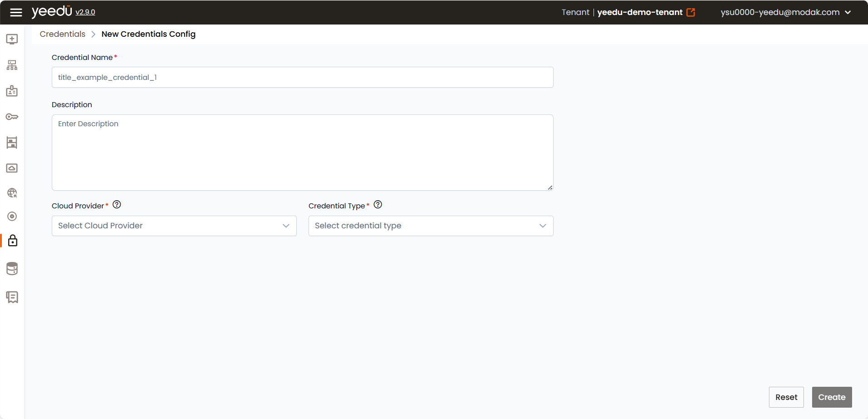Image resolution: width=868 pixels, height=419 pixels.
Task: Click New Credentials Config breadcrumb
Action: pos(149,34)
